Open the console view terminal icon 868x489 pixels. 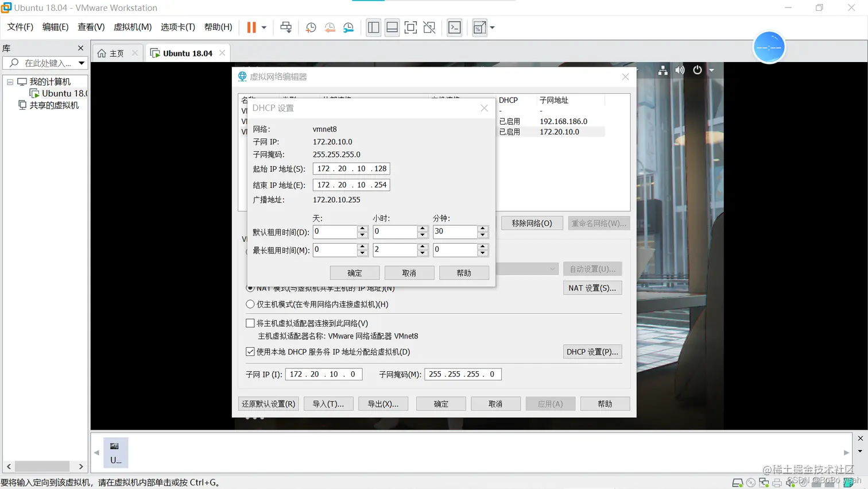(454, 27)
